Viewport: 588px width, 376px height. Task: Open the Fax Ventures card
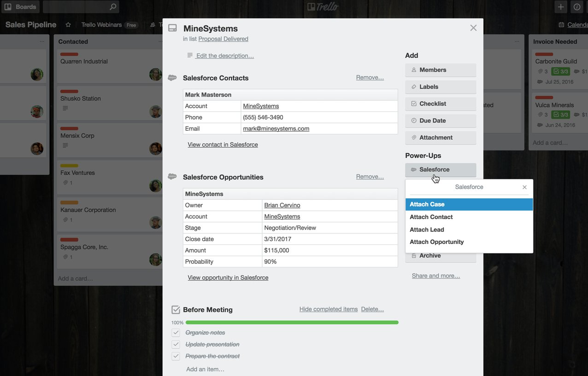pyautogui.click(x=110, y=178)
